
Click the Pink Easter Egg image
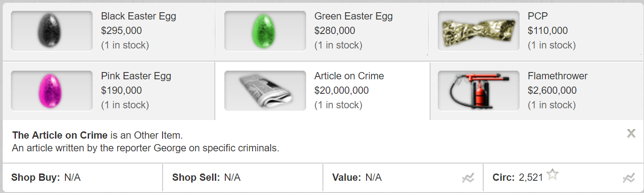point(52,91)
